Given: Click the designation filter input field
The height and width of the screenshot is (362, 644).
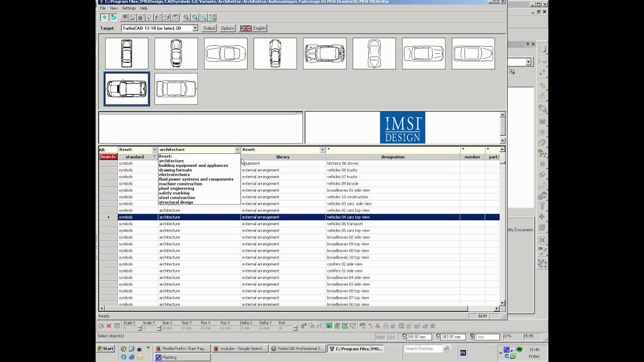Looking at the screenshot, I should [x=393, y=150].
